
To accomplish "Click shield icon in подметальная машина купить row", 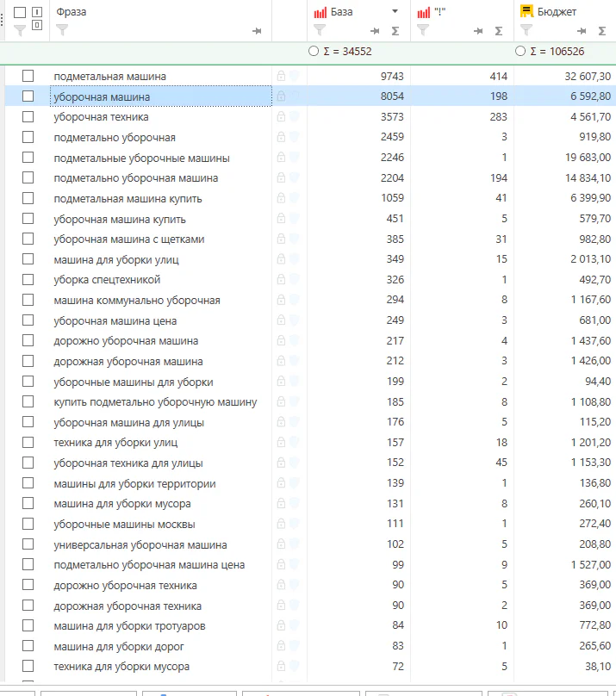I will [295, 198].
